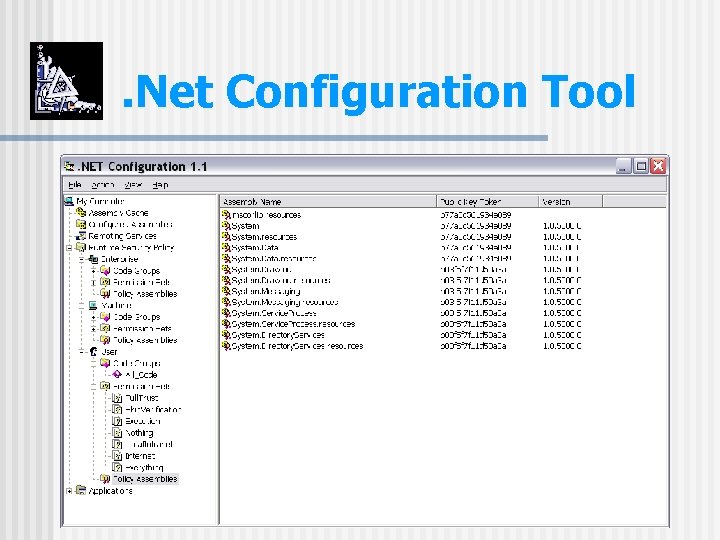The height and width of the screenshot is (540, 720).
Task: Select the System.Data.resources assembly name
Action: pos(274,259)
